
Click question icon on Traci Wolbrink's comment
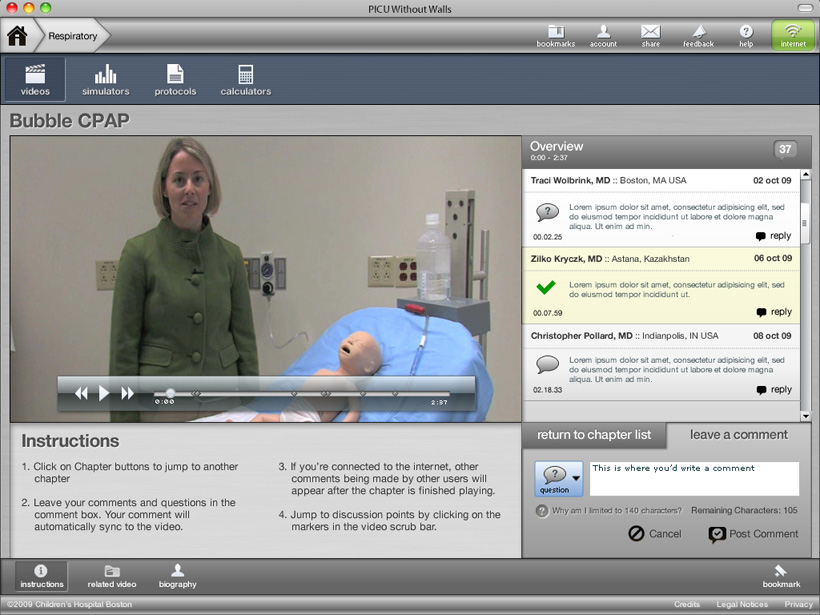coord(548,212)
